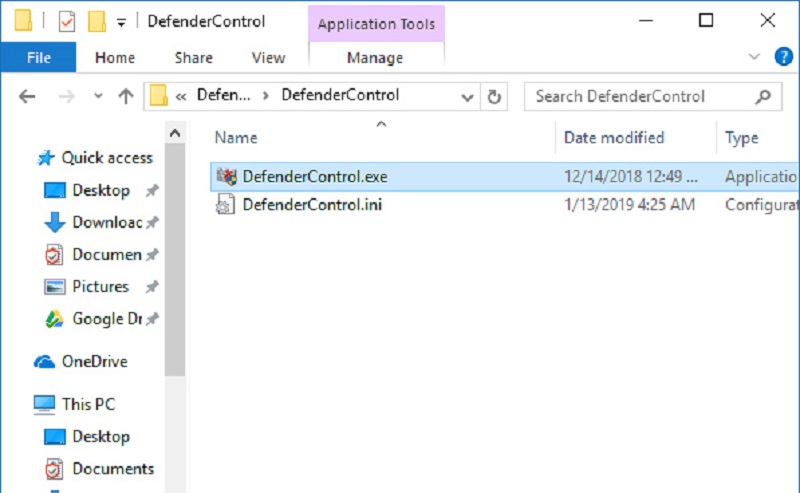Open the address bar history dropdown
This screenshot has height=493, width=800.
point(467,97)
